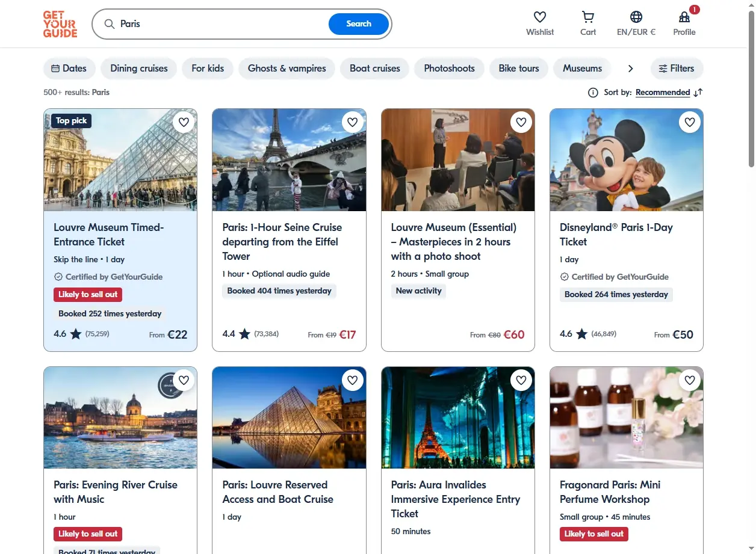Click the evening river boat photo

tap(120, 417)
